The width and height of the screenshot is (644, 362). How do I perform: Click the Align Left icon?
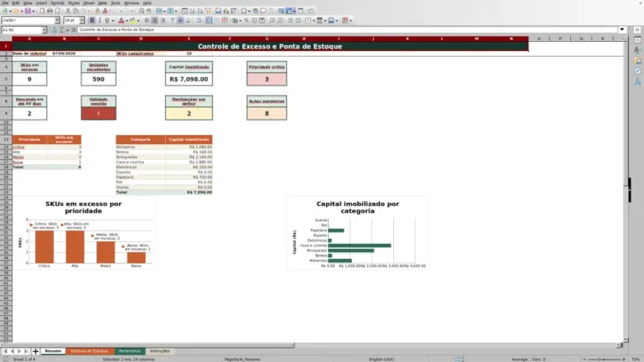click(147, 20)
